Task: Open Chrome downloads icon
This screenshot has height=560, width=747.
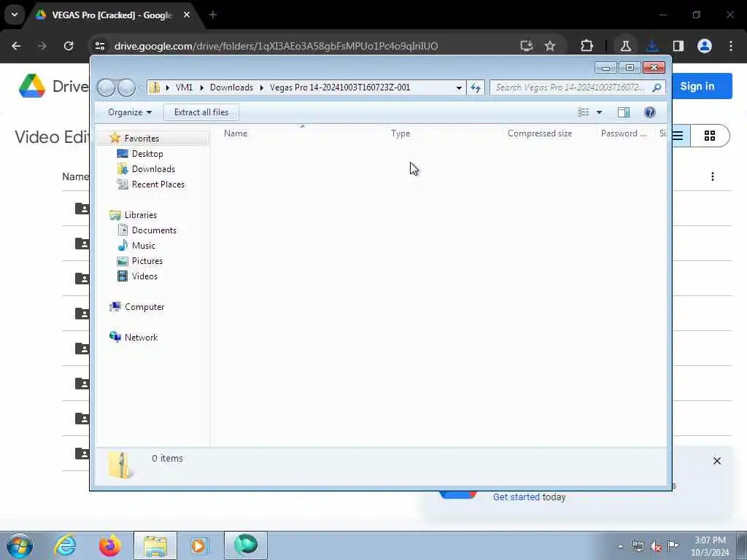Action: (x=652, y=46)
